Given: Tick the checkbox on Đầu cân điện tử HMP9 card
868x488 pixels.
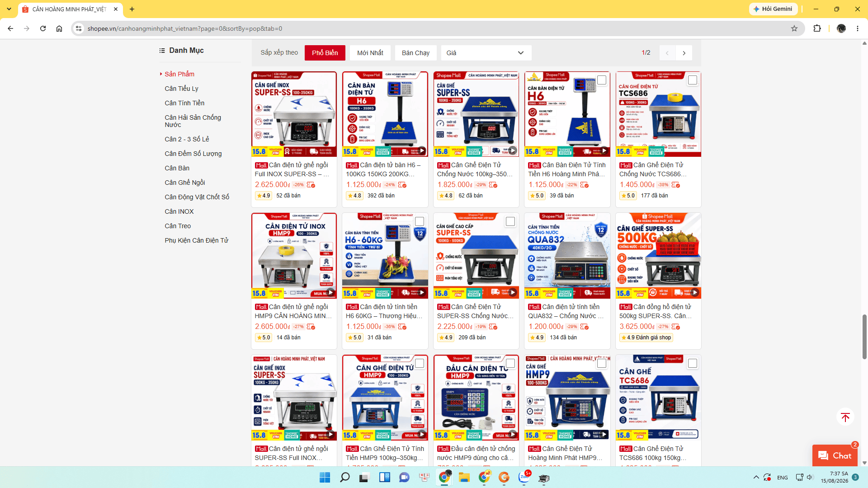Looking at the screenshot, I should click(x=510, y=363).
